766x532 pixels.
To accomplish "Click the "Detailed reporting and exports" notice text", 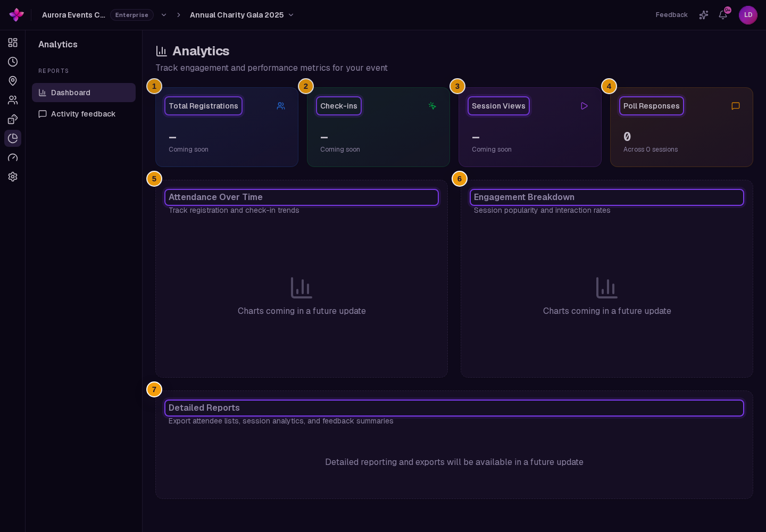I will pos(454,462).
